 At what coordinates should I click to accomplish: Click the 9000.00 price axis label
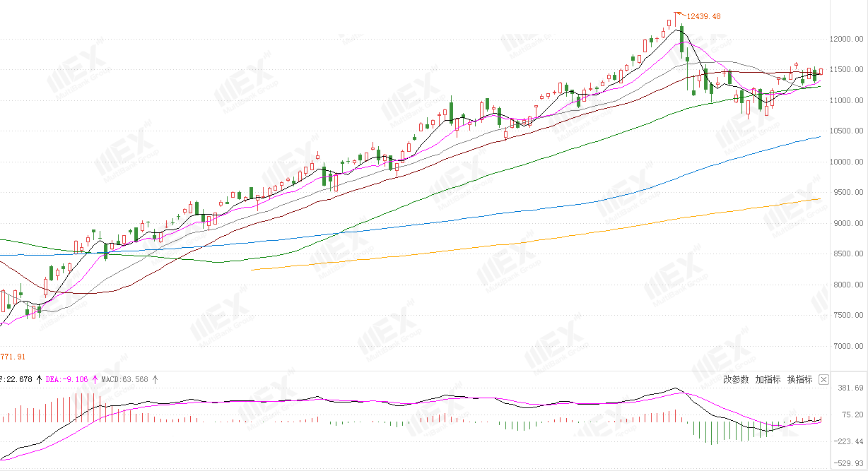click(849, 223)
